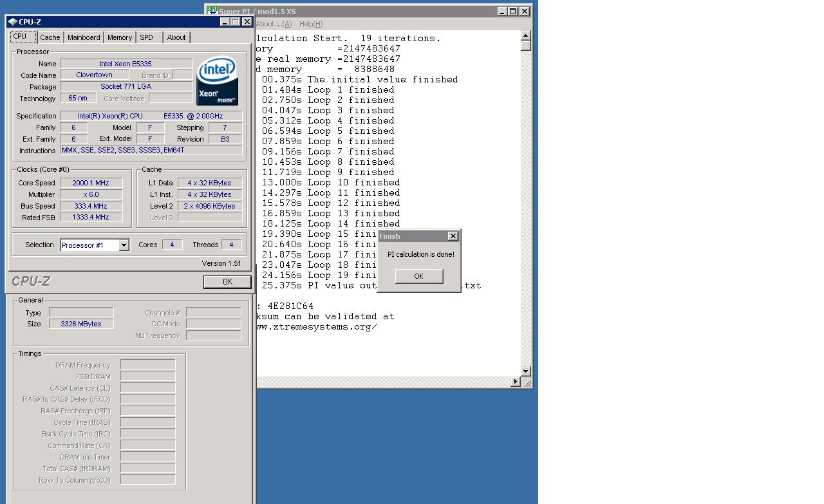Click the Bus Speed value 333.4 MHz
Image resolution: width=824 pixels, height=504 pixels.
91,206
